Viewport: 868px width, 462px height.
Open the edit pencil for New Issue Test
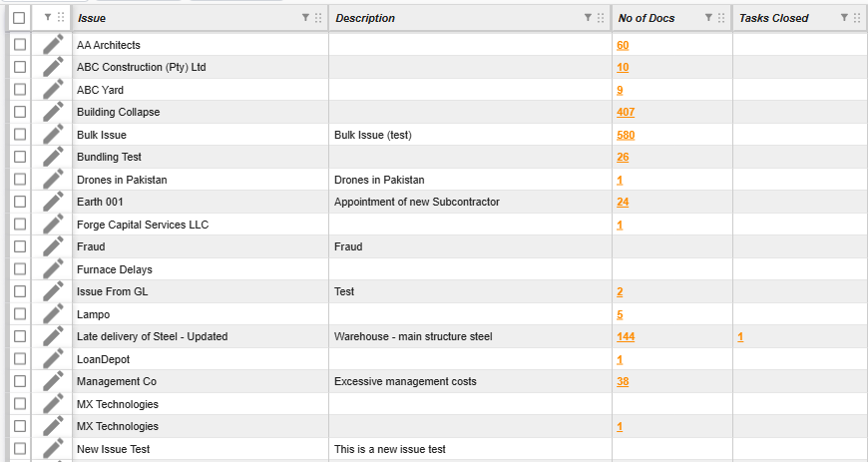(54, 449)
